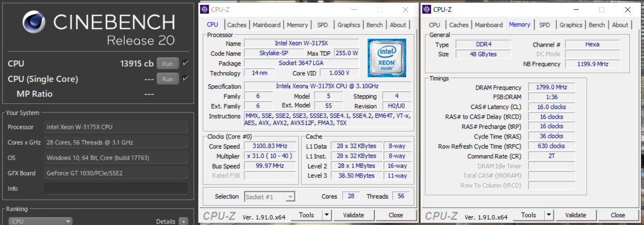Click the memory Size value 48 GBytes
The height and width of the screenshot is (225, 644).
click(x=483, y=54)
